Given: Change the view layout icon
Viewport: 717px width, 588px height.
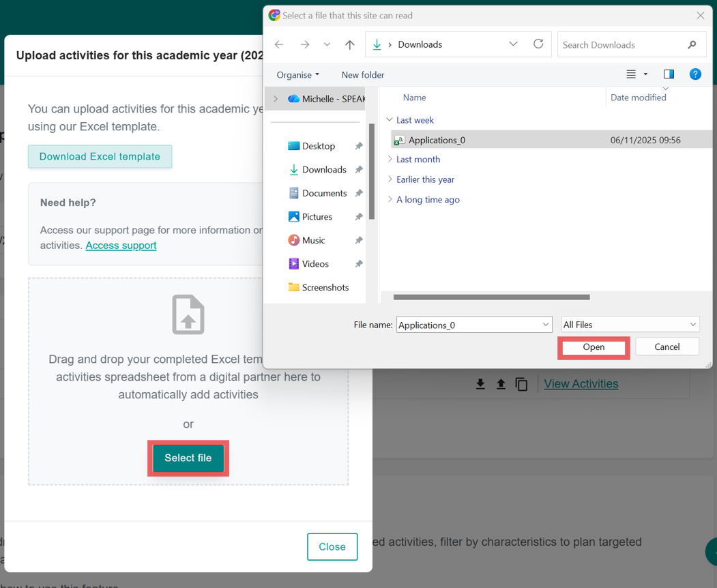Looking at the screenshot, I should tap(631, 74).
